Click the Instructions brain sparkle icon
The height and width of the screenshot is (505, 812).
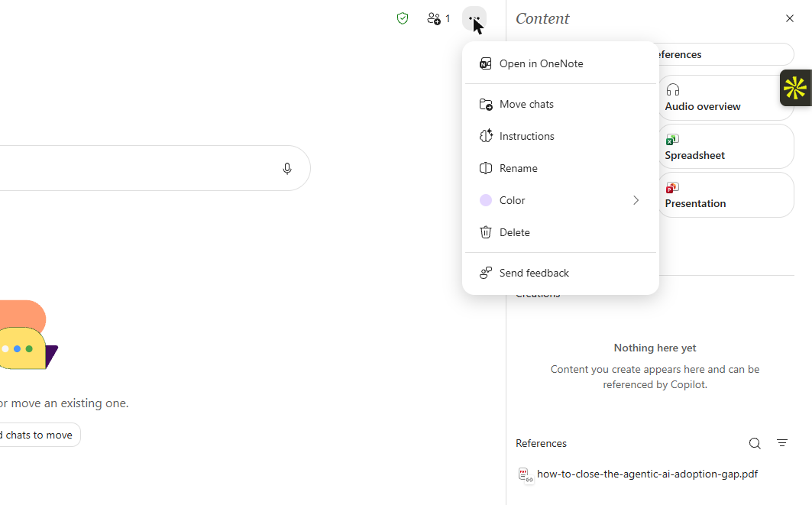[486, 136]
